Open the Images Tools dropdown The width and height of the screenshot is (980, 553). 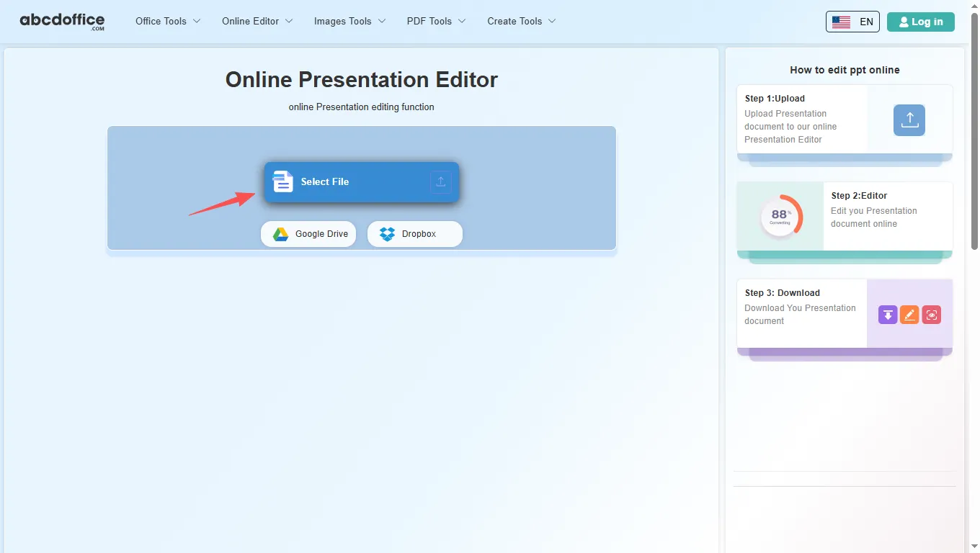[x=350, y=22]
